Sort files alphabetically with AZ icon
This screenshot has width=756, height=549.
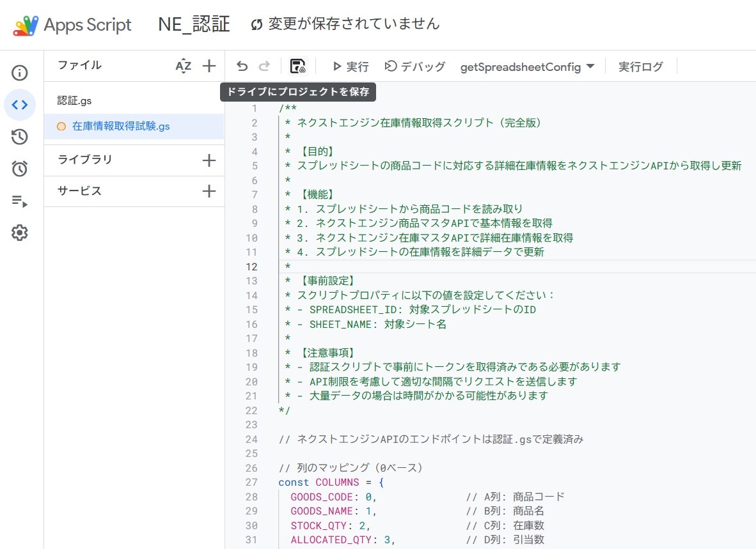(x=183, y=66)
